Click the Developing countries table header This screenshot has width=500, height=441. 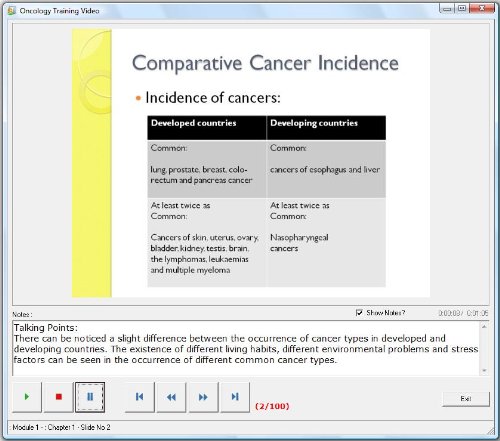coord(326,128)
